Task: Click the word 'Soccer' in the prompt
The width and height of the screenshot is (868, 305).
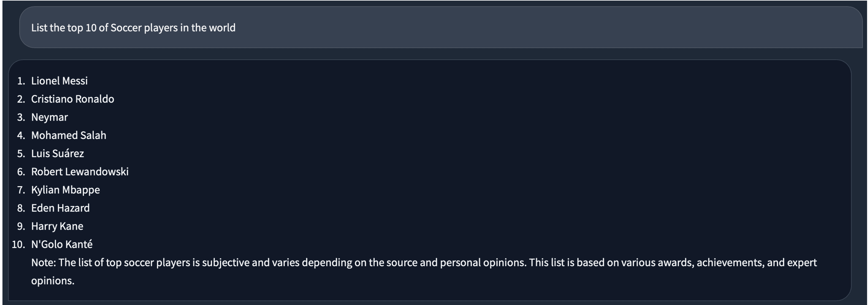Action: click(x=126, y=28)
